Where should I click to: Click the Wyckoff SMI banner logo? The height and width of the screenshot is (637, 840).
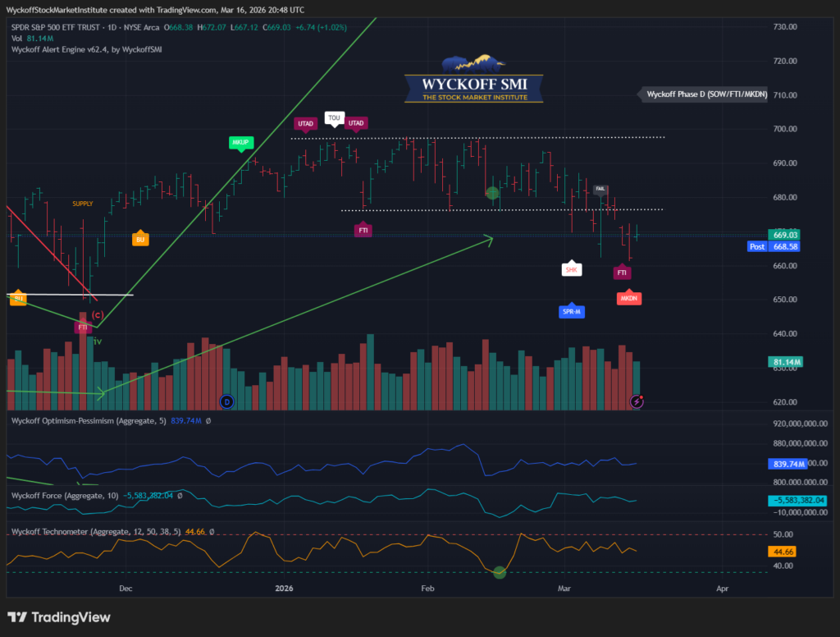click(x=473, y=83)
